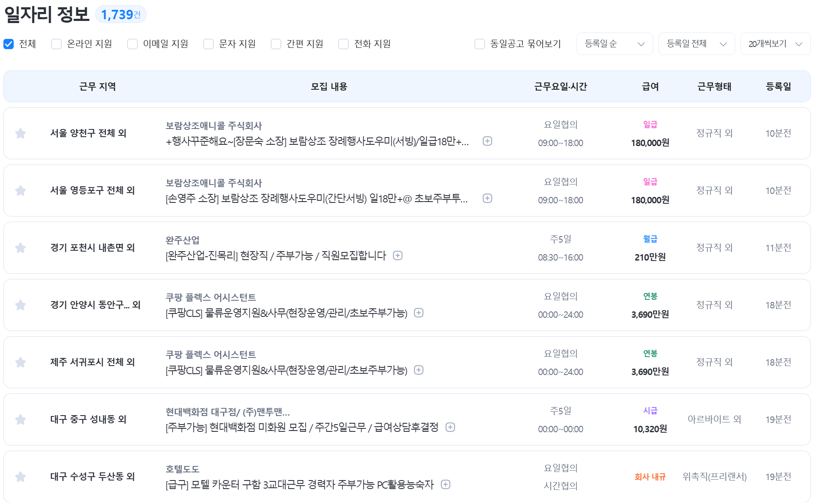
Task: Click the 210만원 salary value
Action: [650, 257]
